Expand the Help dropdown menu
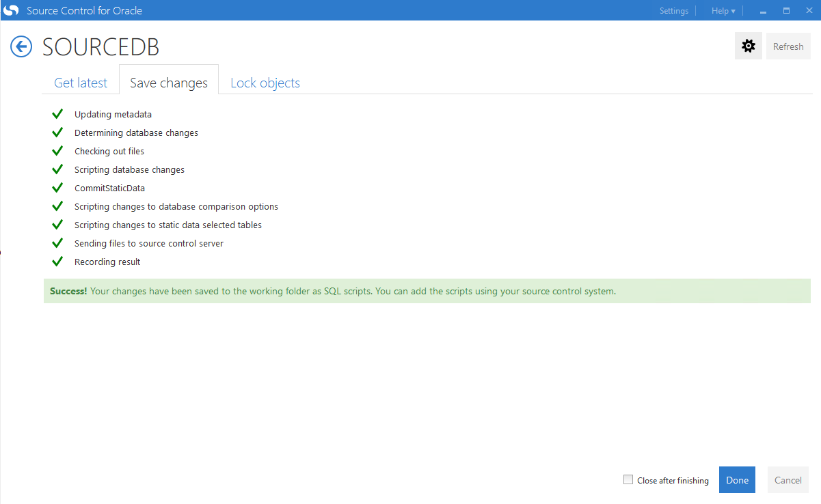Screen dimensions: 821x504 (723, 11)
